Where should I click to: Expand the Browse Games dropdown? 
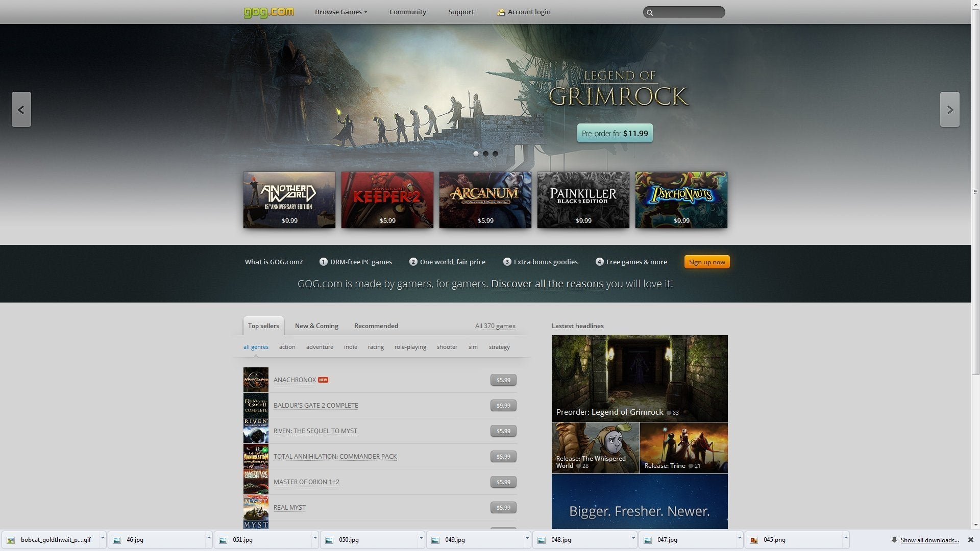[x=341, y=12]
